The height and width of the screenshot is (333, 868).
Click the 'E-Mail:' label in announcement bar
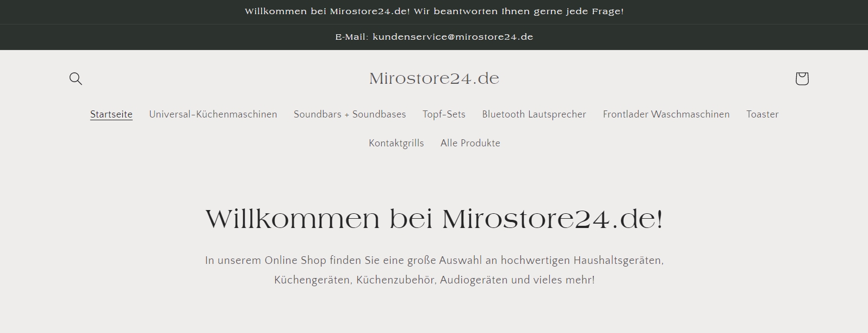[x=352, y=37]
